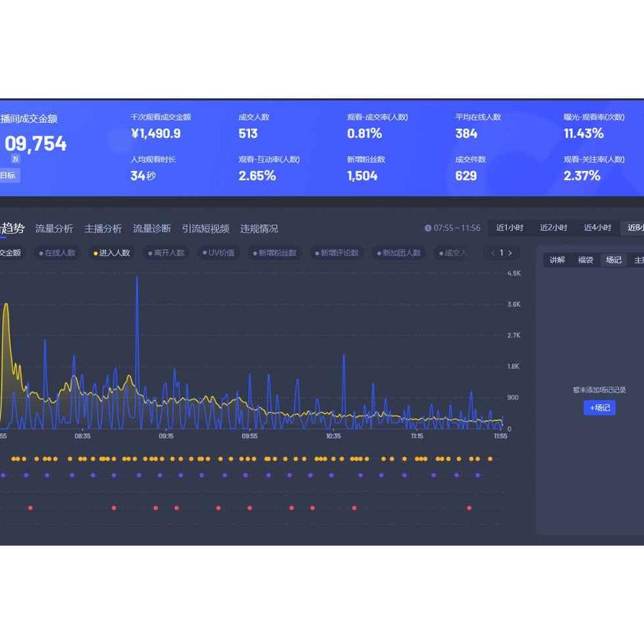Click the +场记 add record button

coord(599,408)
